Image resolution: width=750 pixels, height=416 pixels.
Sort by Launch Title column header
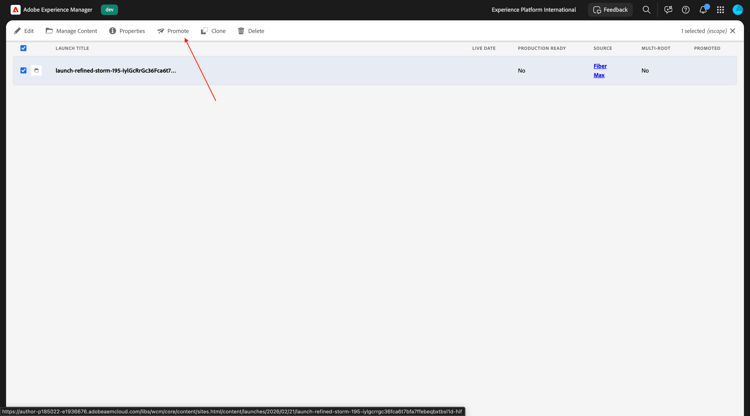coord(72,48)
